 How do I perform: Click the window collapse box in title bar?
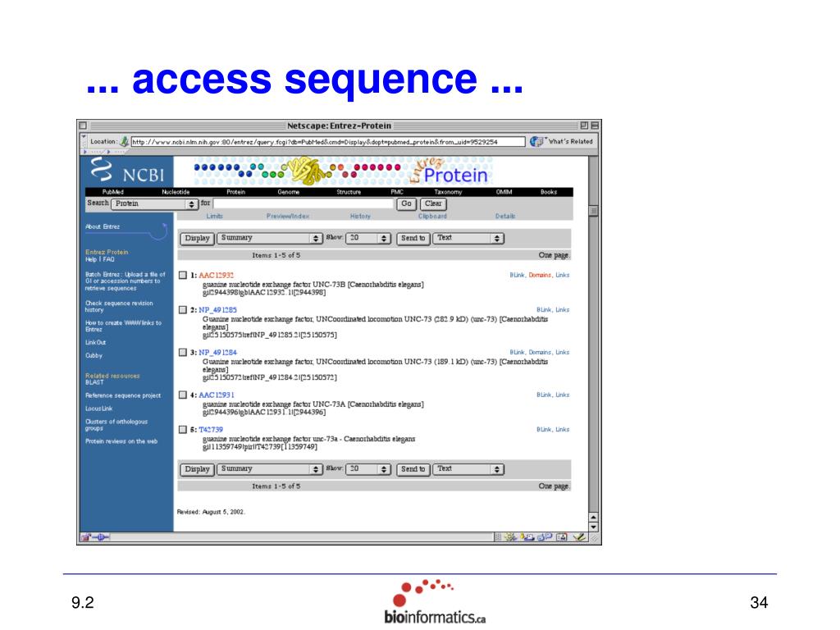pyautogui.click(x=595, y=126)
